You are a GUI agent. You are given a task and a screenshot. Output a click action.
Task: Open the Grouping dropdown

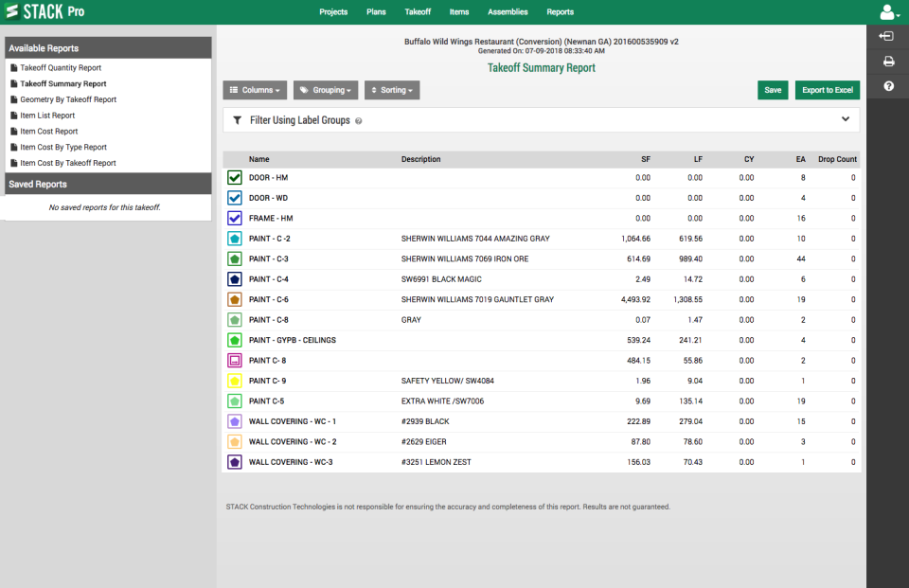tap(326, 91)
